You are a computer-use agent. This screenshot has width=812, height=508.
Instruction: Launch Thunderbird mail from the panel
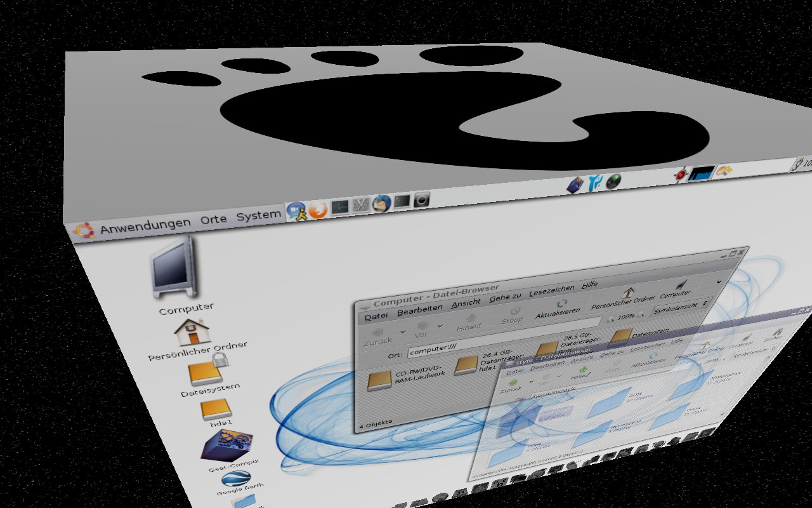point(381,203)
